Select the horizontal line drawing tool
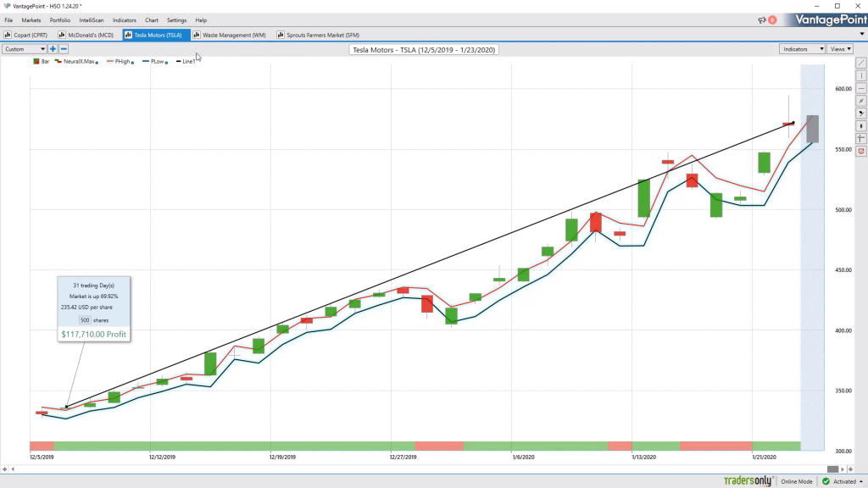 pyautogui.click(x=861, y=88)
